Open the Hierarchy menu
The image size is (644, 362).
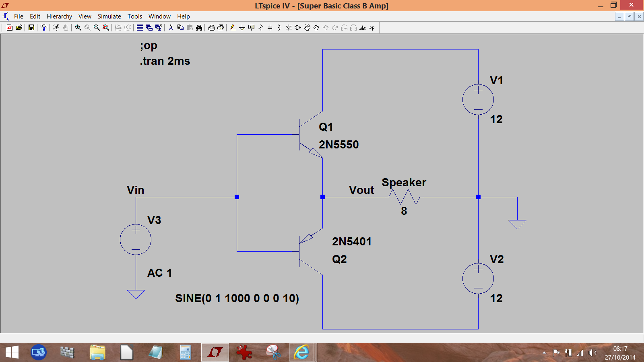(x=59, y=16)
